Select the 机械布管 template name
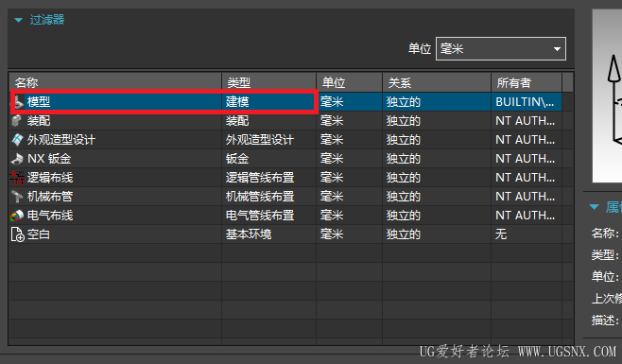This screenshot has height=364, width=622. [x=50, y=197]
